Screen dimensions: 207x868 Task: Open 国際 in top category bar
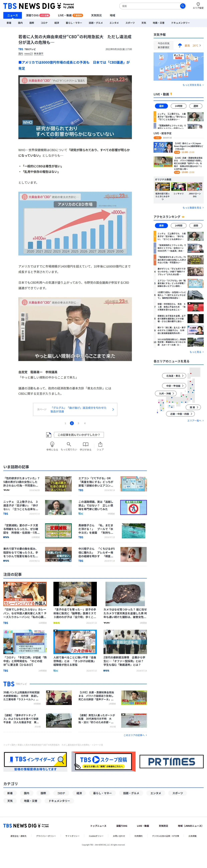(32, 23)
